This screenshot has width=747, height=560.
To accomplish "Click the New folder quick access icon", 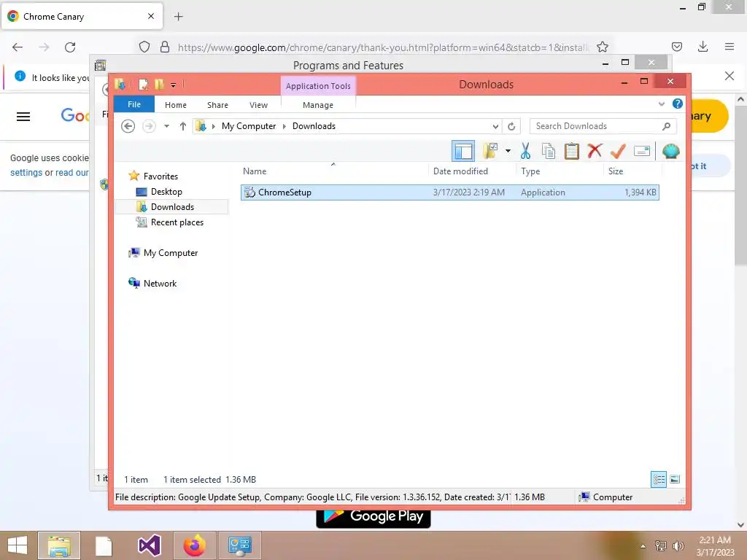I will click(x=159, y=85).
